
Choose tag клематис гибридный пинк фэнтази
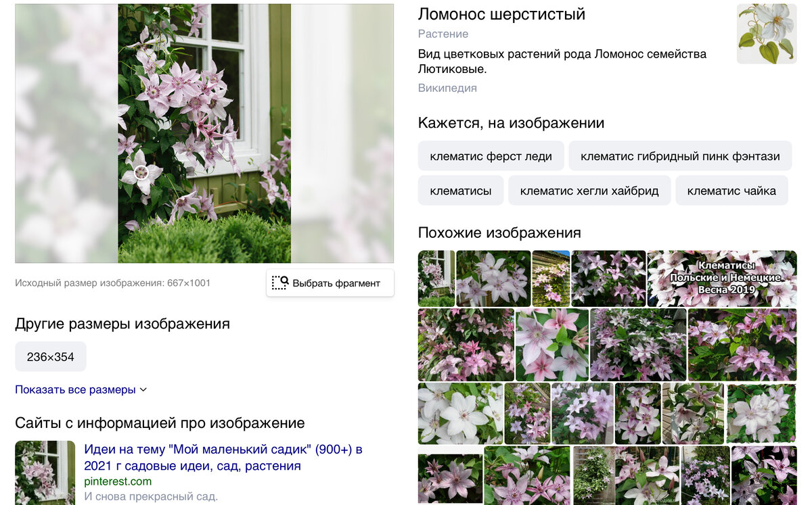(x=680, y=156)
